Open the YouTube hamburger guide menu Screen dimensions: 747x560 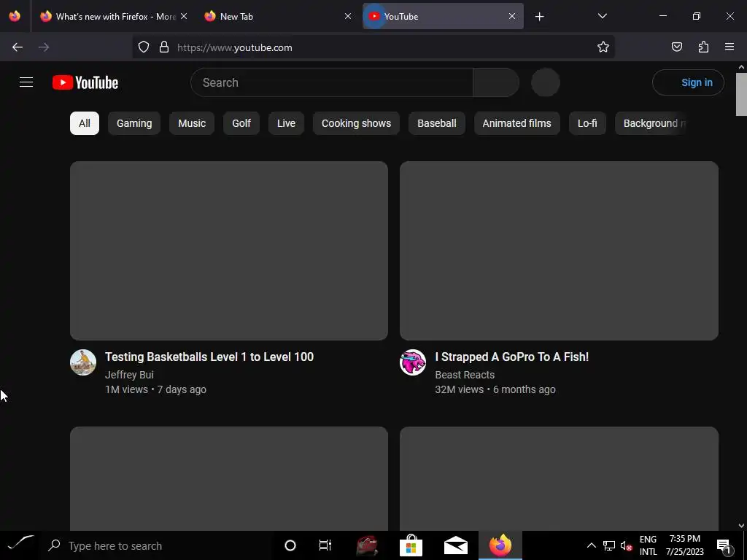pos(26,82)
